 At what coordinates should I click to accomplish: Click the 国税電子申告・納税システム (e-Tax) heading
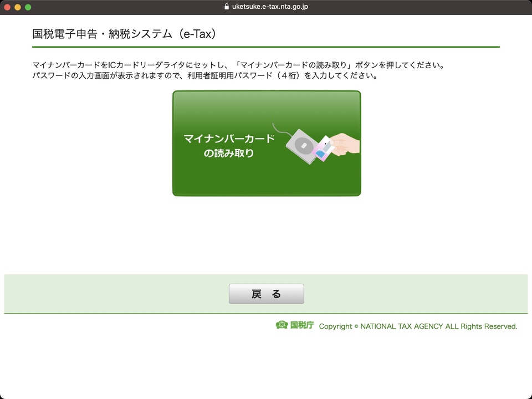(x=124, y=34)
